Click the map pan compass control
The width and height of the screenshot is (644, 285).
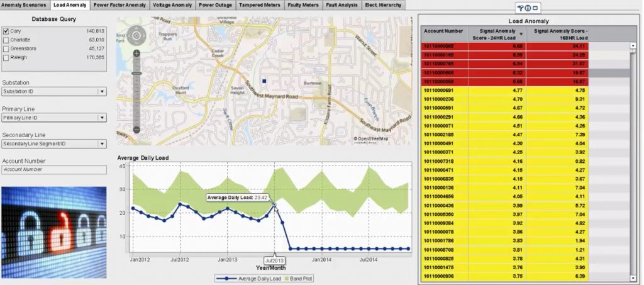(x=136, y=35)
